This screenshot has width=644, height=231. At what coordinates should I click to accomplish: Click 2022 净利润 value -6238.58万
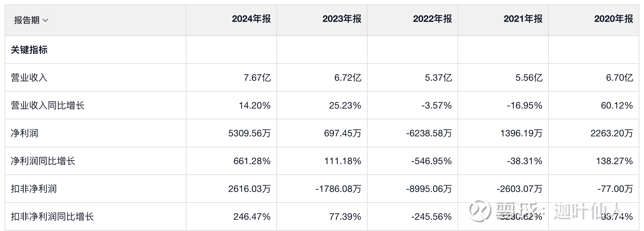coord(429,133)
